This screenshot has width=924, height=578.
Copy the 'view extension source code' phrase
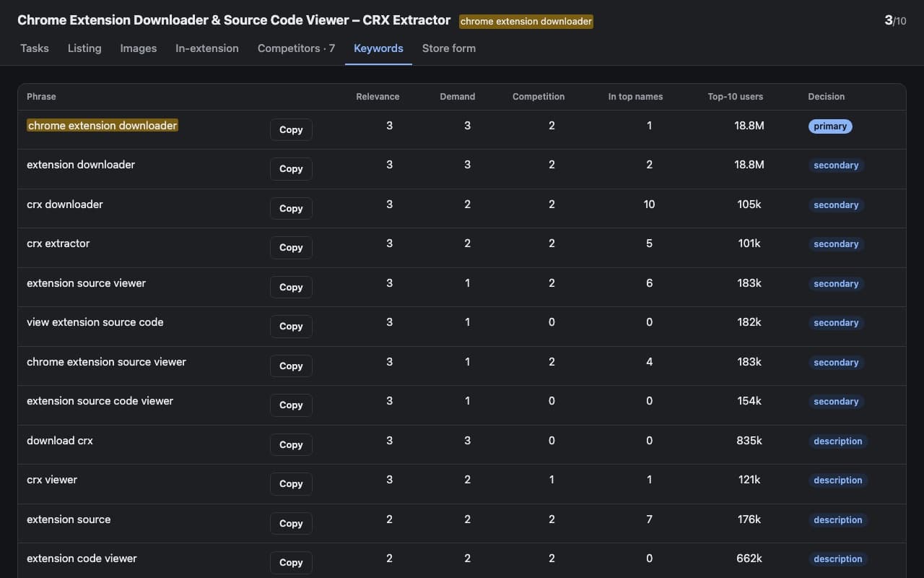click(x=291, y=327)
